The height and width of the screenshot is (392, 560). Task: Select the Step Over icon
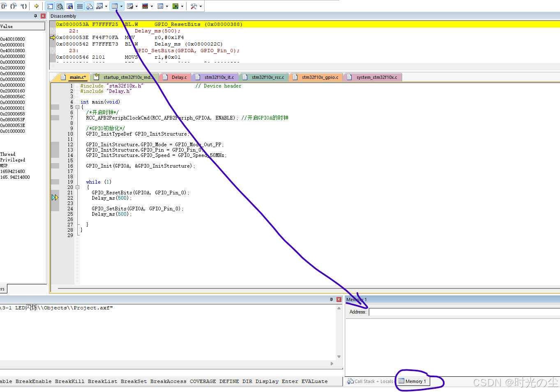point(14,6)
